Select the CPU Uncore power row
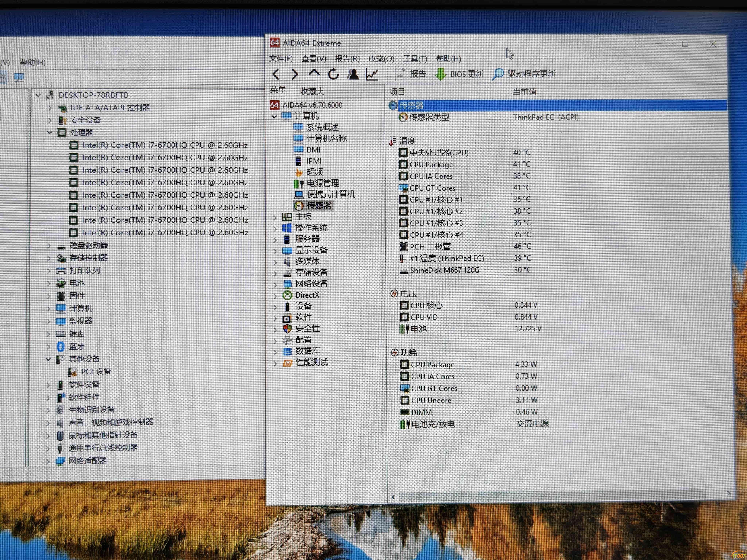Screen dimensions: 747x560 (469, 400)
